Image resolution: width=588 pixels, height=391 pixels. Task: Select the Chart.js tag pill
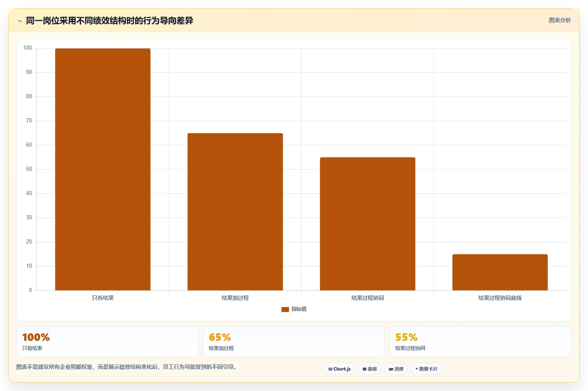tap(340, 369)
